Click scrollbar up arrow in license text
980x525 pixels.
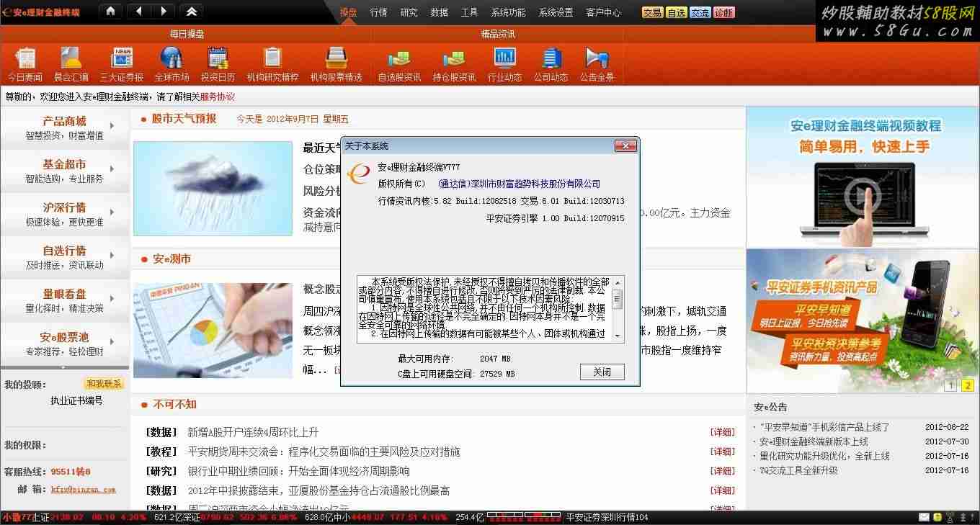click(x=618, y=282)
